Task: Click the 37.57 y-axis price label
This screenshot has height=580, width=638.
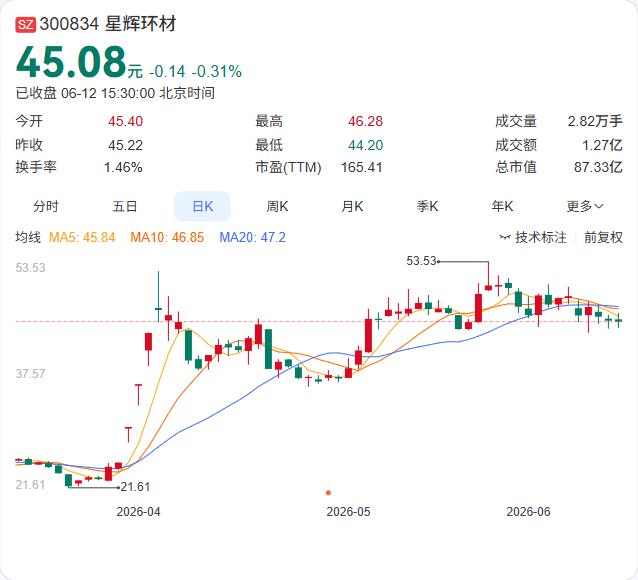Action: coord(31,374)
